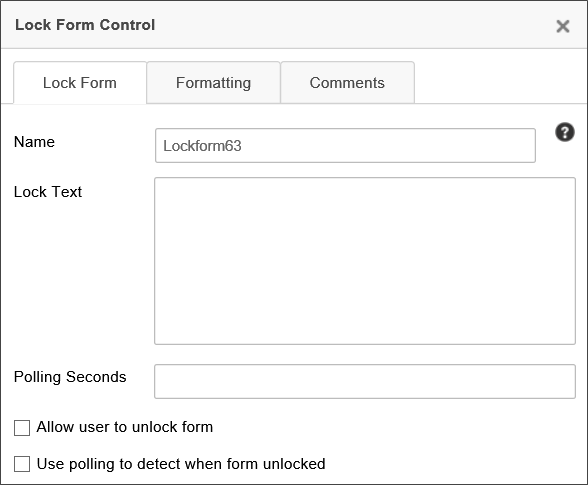Click the 'Allow user to unlock form' label text
The image size is (588, 485).
(x=124, y=427)
